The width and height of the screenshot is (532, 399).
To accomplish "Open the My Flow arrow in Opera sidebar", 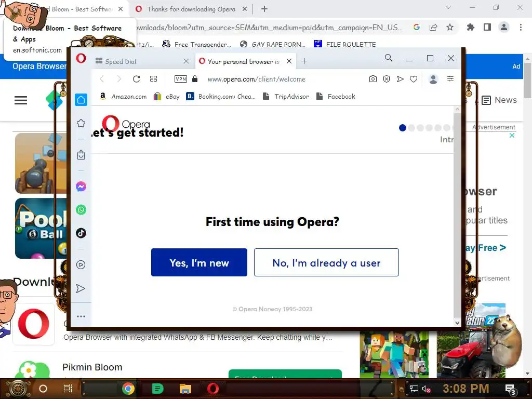I will [81, 288].
